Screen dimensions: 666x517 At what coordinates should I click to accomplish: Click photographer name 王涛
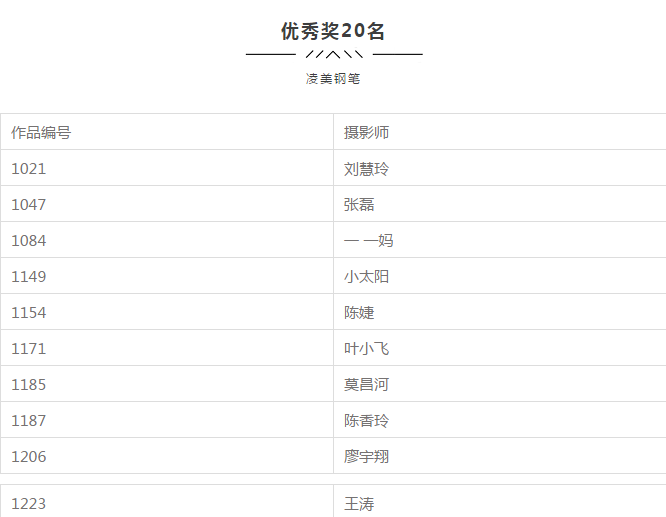[x=359, y=504]
